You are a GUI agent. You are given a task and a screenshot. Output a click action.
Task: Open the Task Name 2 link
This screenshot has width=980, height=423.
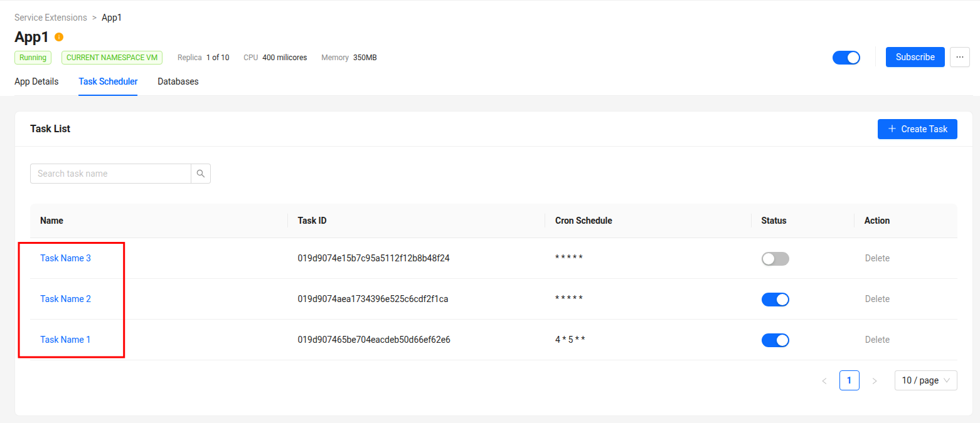(x=65, y=299)
